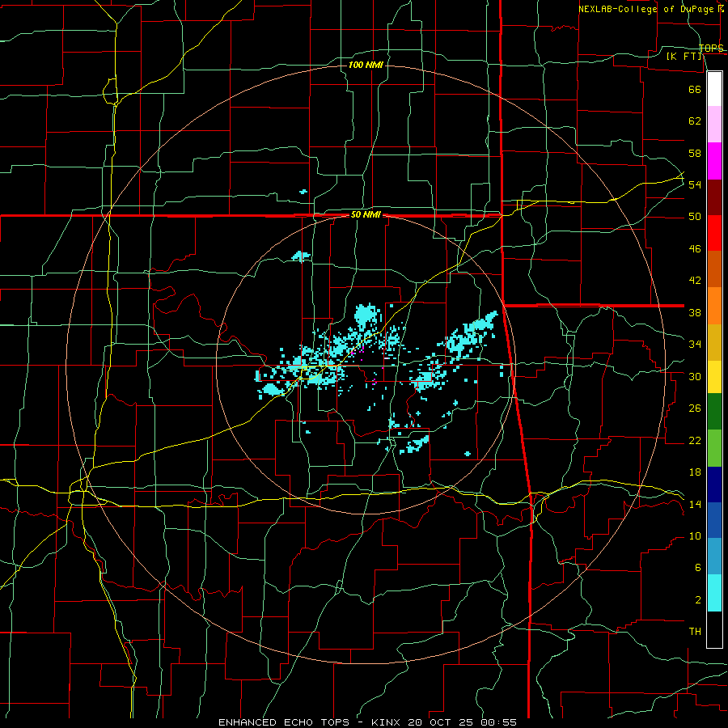Click the gold 38 kft legend swatch
The image size is (728, 728).
pos(714,342)
